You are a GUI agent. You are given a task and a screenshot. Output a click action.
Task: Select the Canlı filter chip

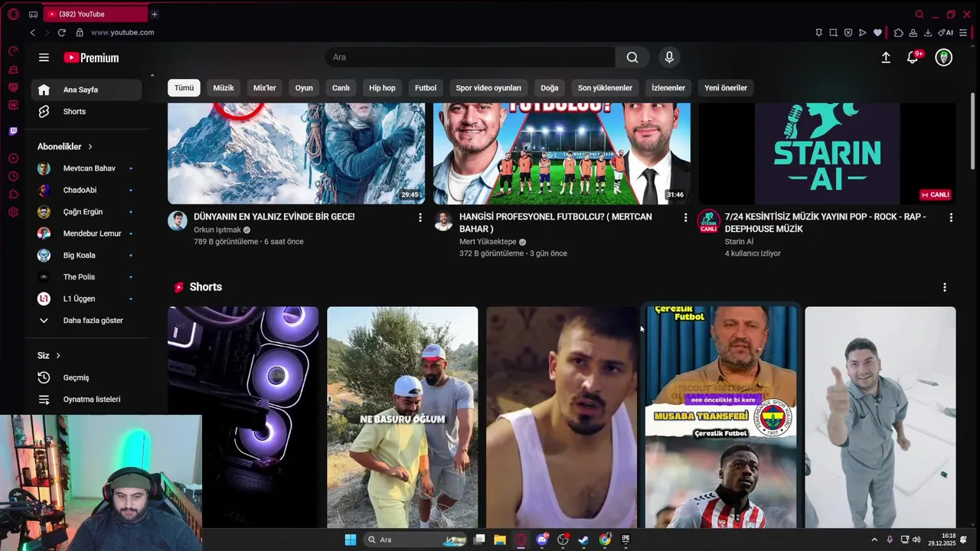(x=341, y=88)
